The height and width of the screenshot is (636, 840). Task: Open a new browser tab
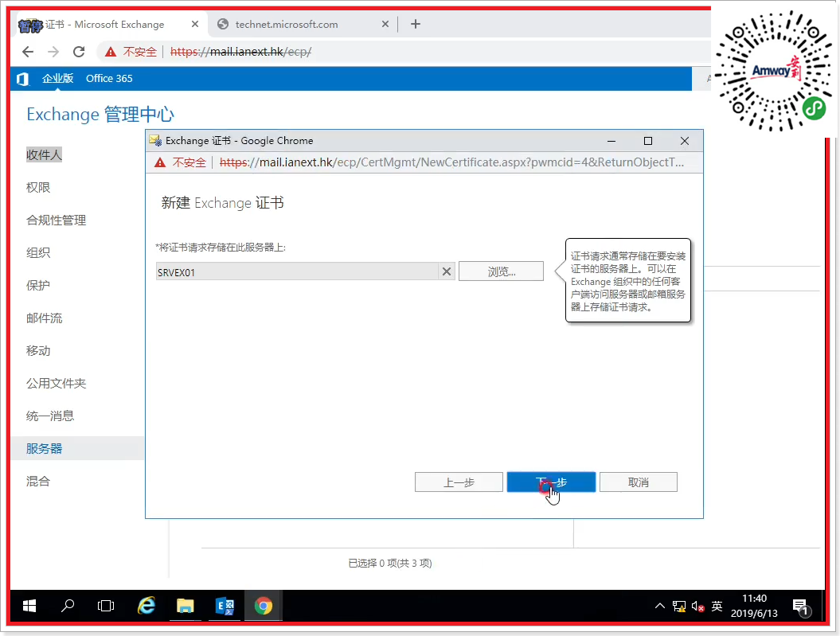pos(415,24)
